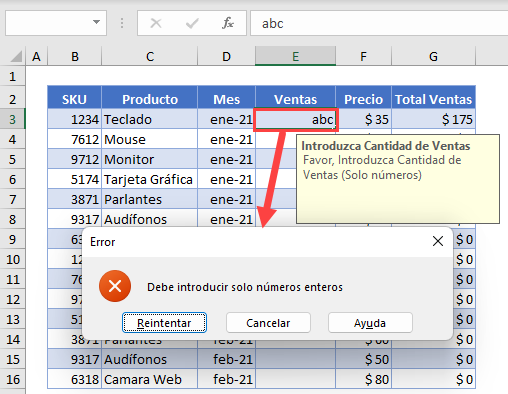Select column F header
508x394 pixels.
click(x=363, y=56)
